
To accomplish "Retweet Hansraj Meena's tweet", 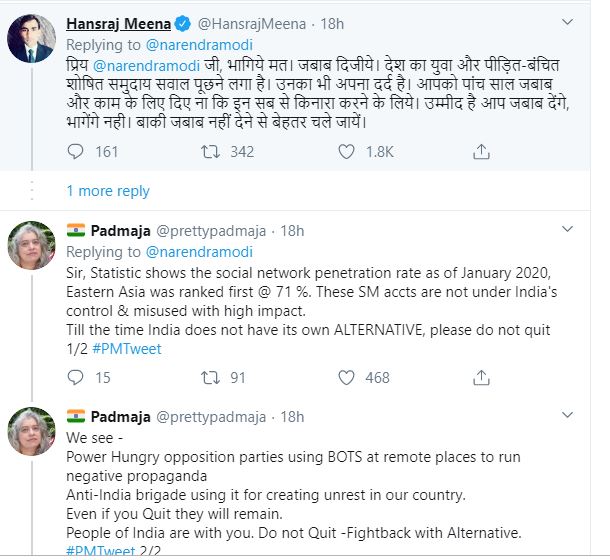I will (x=211, y=152).
